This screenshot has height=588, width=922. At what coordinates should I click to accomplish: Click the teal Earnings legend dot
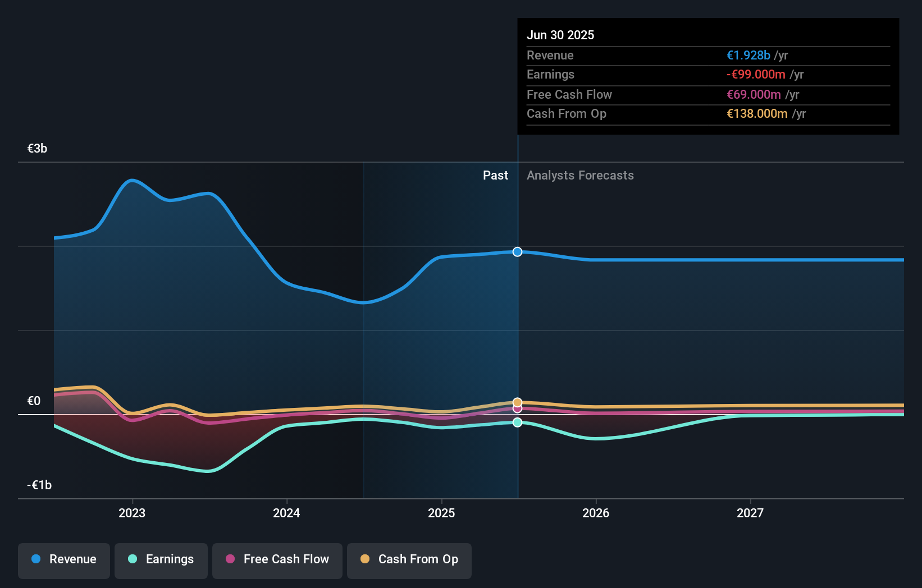point(132,559)
